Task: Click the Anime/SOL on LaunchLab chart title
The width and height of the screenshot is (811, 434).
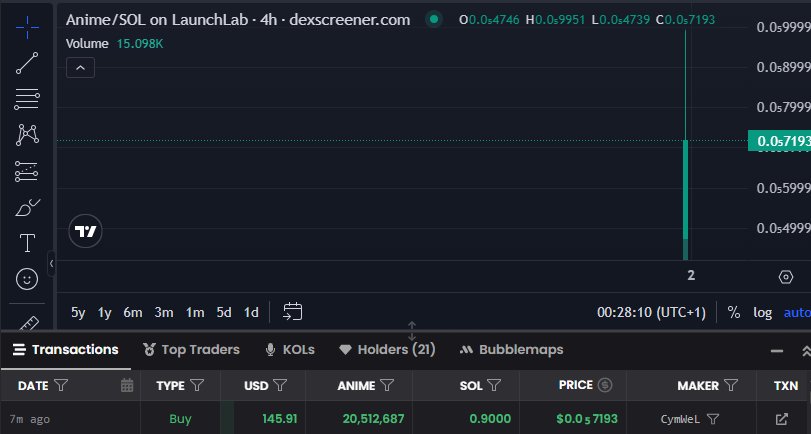Action: (238, 20)
